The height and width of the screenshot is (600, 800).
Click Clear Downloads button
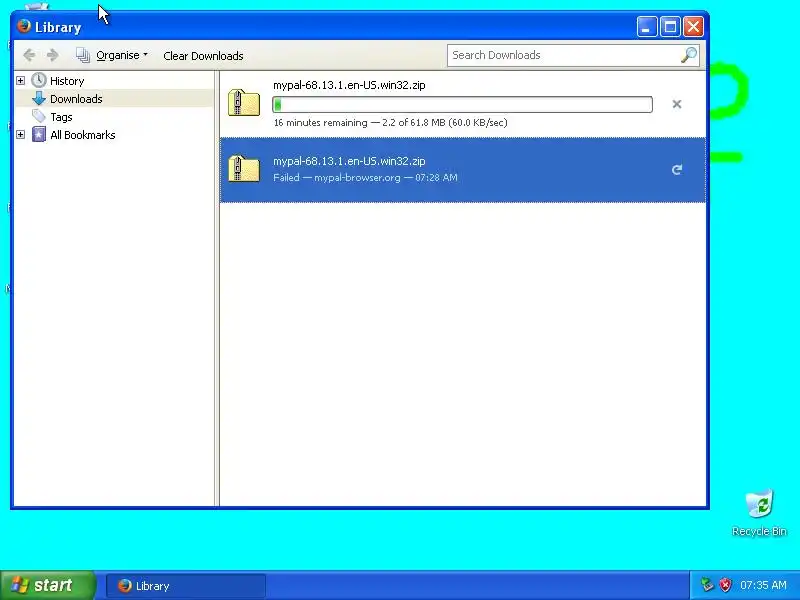click(x=203, y=56)
